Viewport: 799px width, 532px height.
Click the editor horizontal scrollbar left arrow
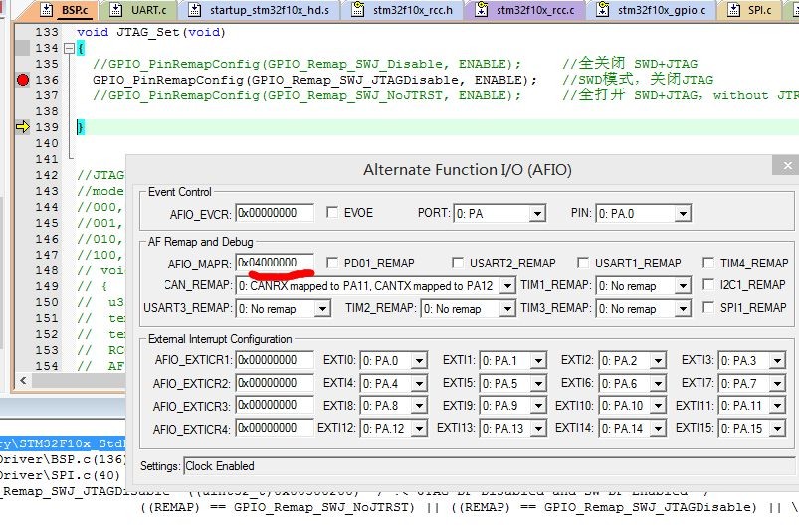point(23,380)
